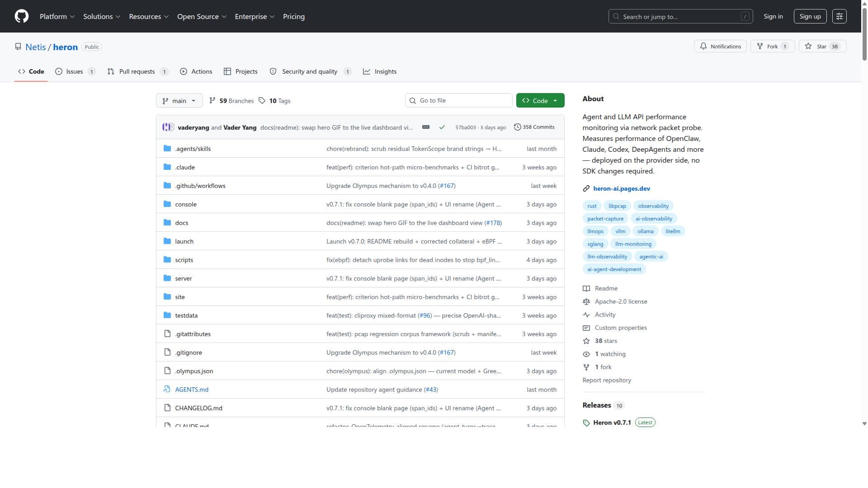Open the CHANGELOG.md file

(x=198, y=408)
